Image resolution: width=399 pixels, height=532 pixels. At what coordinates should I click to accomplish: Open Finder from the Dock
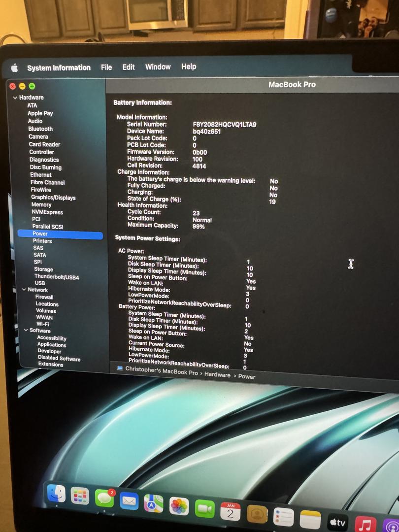(x=56, y=493)
